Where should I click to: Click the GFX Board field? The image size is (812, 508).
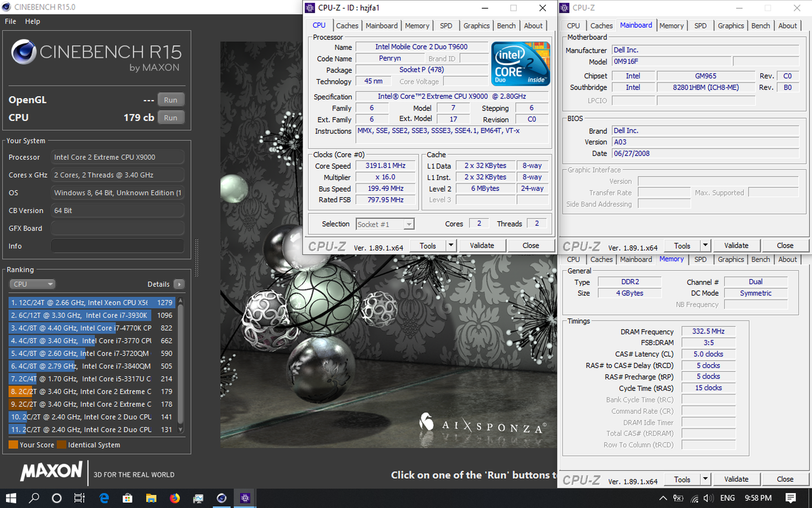117,228
